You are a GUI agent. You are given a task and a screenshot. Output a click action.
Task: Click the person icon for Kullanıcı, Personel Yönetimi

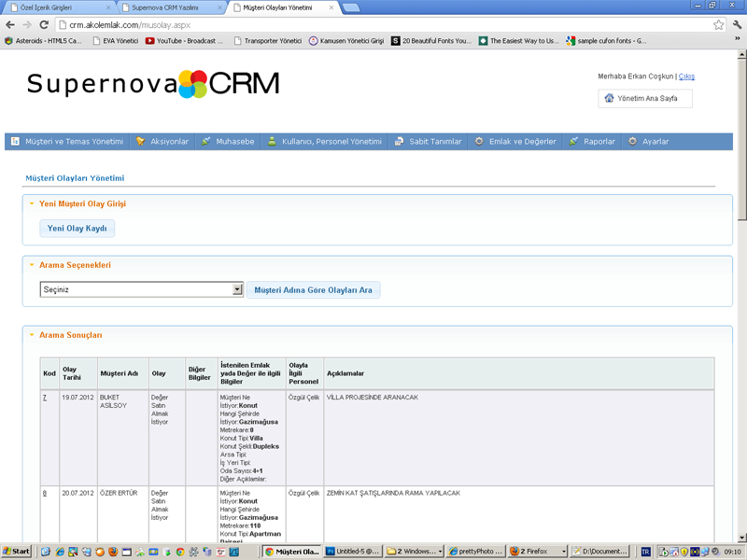click(272, 142)
